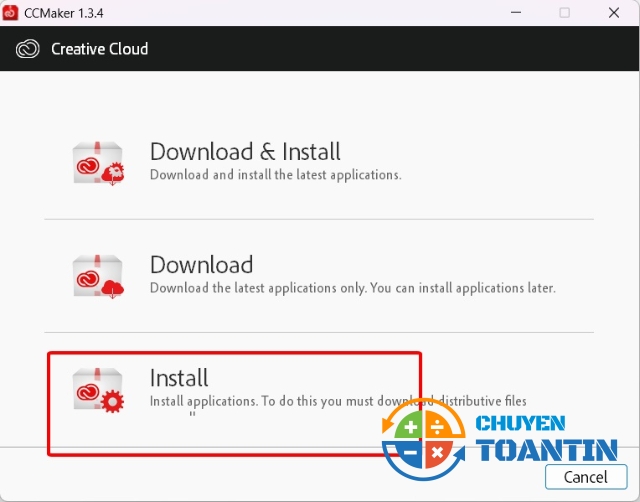640x502 pixels.
Task: Click 'Download and install the latest applications.' text
Action: [276, 175]
